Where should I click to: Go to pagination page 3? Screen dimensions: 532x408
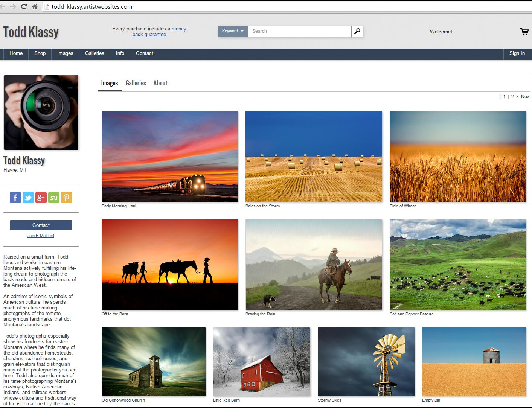pyautogui.click(x=517, y=97)
